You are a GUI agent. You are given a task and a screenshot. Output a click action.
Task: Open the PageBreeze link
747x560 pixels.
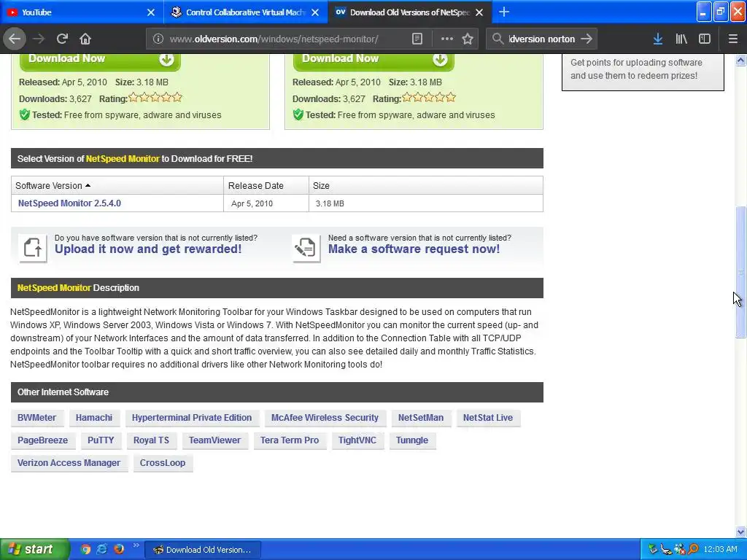tap(42, 440)
